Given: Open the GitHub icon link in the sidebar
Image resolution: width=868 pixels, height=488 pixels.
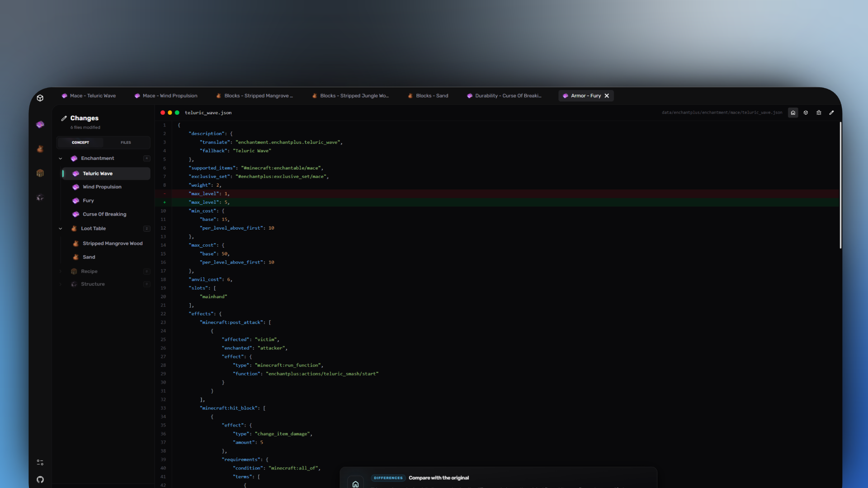Looking at the screenshot, I should tap(40, 479).
